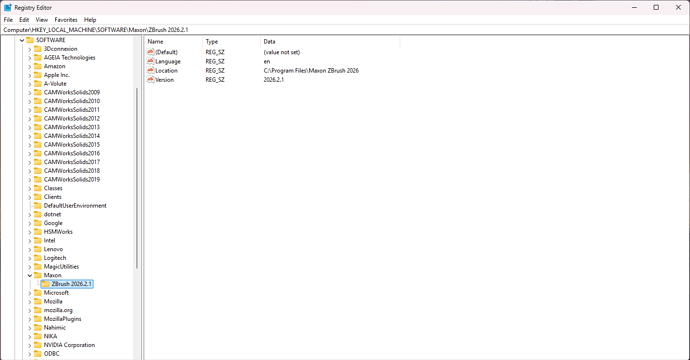
Task: Click the Logitech folder icon
Action: pos(38,258)
